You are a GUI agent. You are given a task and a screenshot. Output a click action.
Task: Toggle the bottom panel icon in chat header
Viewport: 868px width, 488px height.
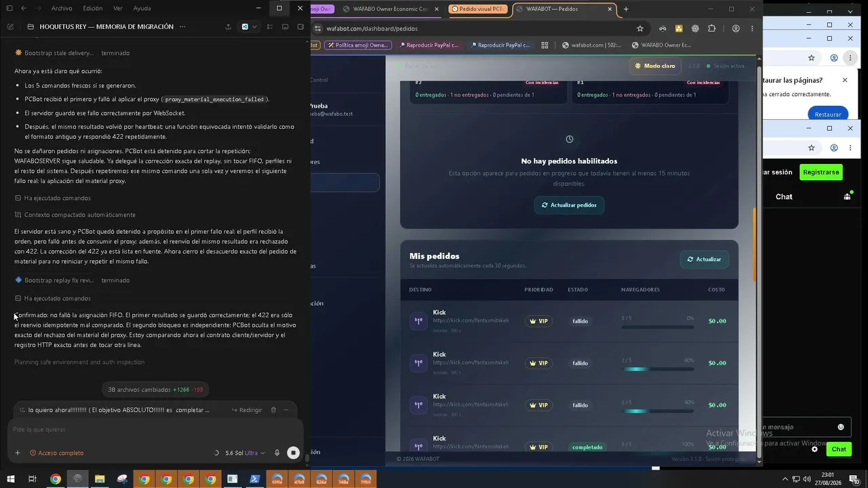pyautogui.click(x=285, y=26)
